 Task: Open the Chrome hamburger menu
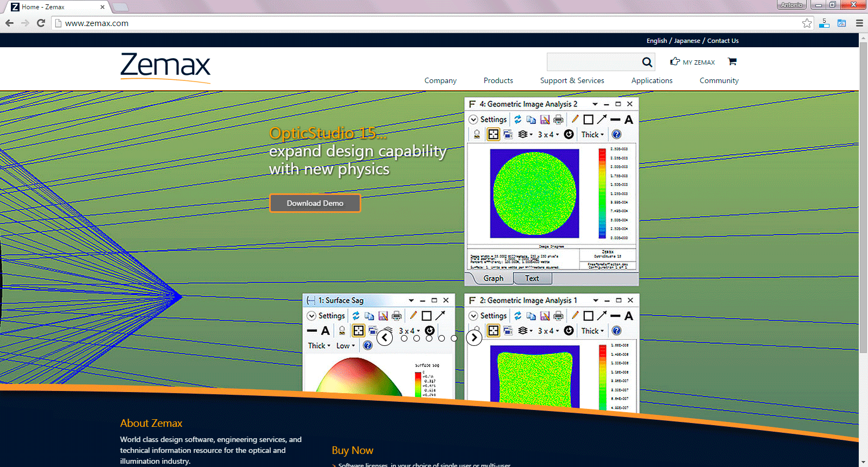[859, 23]
